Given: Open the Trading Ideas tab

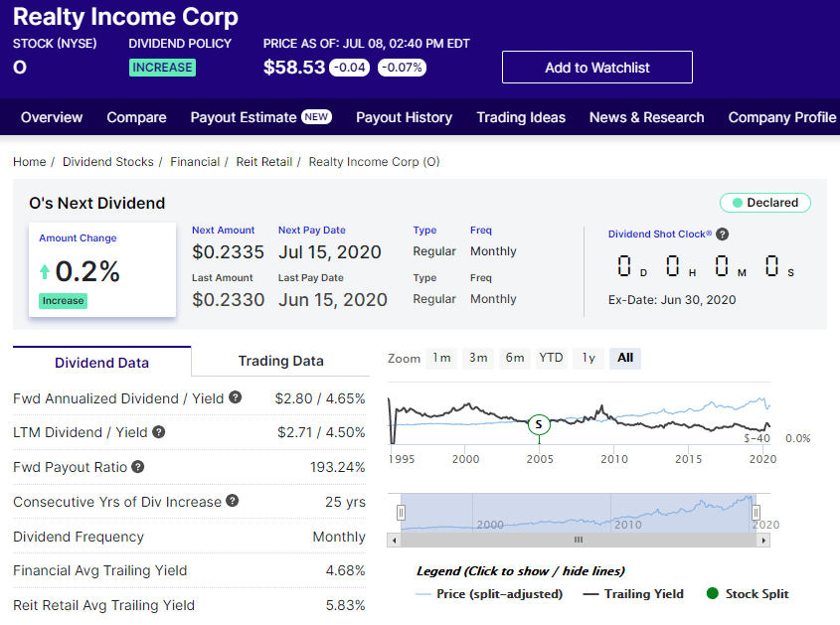Looking at the screenshot, I should pyautogui.click(x=521, y=117).
